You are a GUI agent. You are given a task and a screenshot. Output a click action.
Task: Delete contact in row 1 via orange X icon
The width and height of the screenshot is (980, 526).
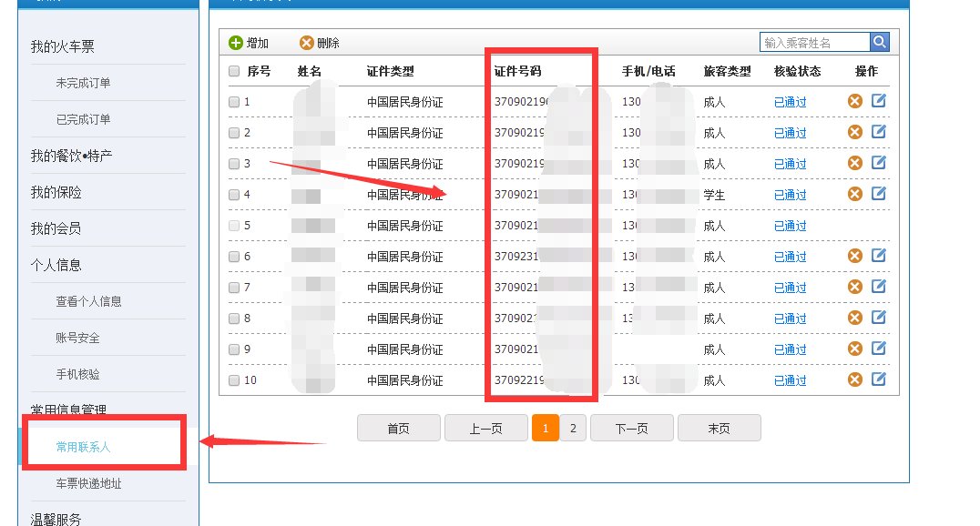click(854, 101)
